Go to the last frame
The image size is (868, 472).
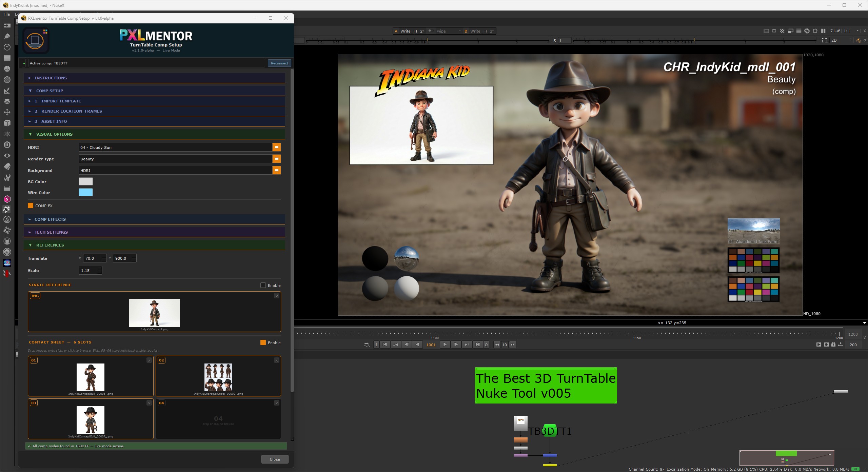(477, 345)
